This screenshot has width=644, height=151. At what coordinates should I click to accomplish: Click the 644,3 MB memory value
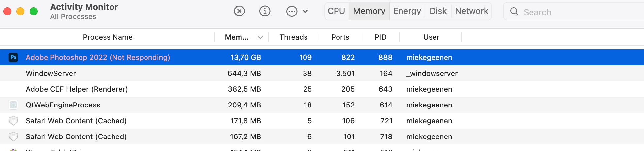coord(244,73)
